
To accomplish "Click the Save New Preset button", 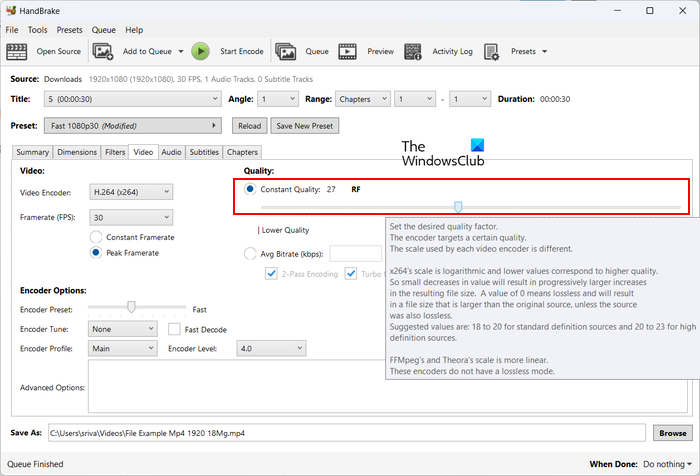I will click(x=305, y=126).
